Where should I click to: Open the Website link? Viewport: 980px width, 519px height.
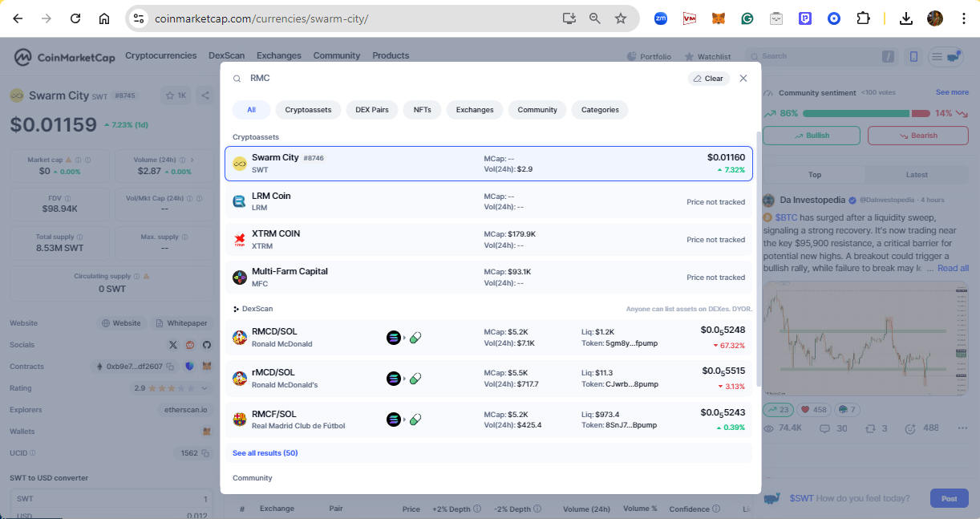122,323
